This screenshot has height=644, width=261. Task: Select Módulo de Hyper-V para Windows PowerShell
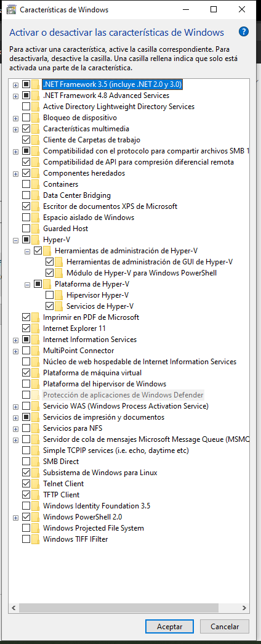click(x=141, y=273)
